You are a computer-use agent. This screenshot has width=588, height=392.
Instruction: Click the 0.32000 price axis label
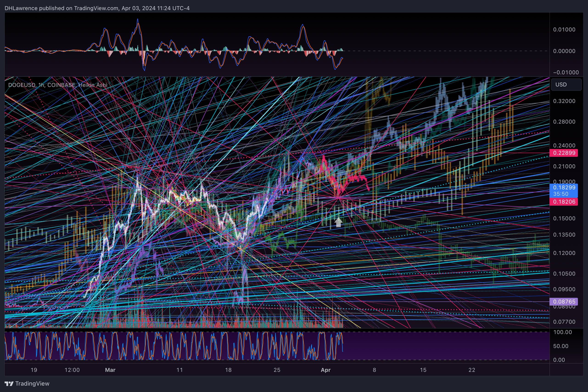[564, 101]
